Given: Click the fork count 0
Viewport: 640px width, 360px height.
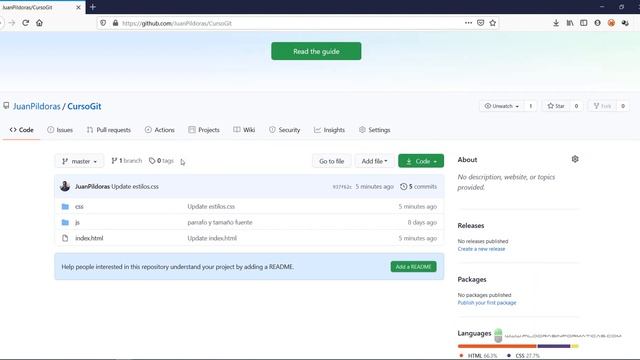Looking at the screenshot, I should (623, 106).
